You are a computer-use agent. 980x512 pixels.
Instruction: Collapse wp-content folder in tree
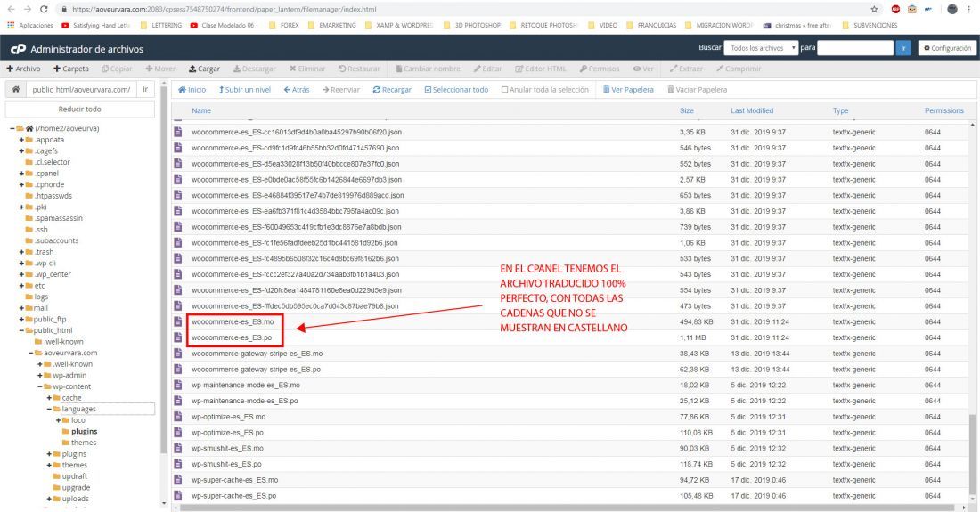[x=40, y=387]
